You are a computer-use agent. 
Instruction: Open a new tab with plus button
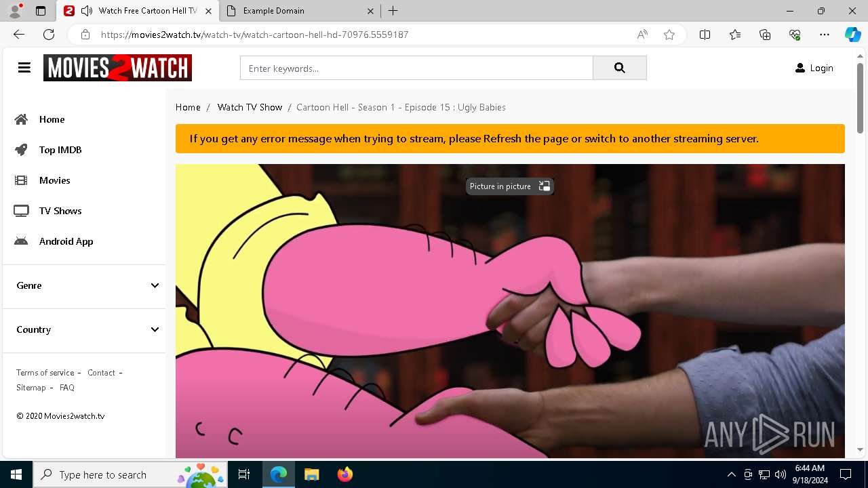point(393,11)
